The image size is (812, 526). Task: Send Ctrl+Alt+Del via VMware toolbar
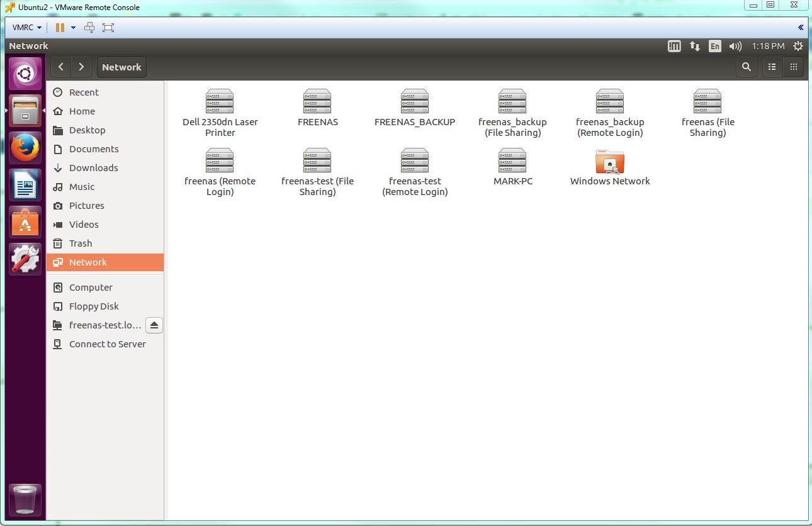tap(89, 27)
